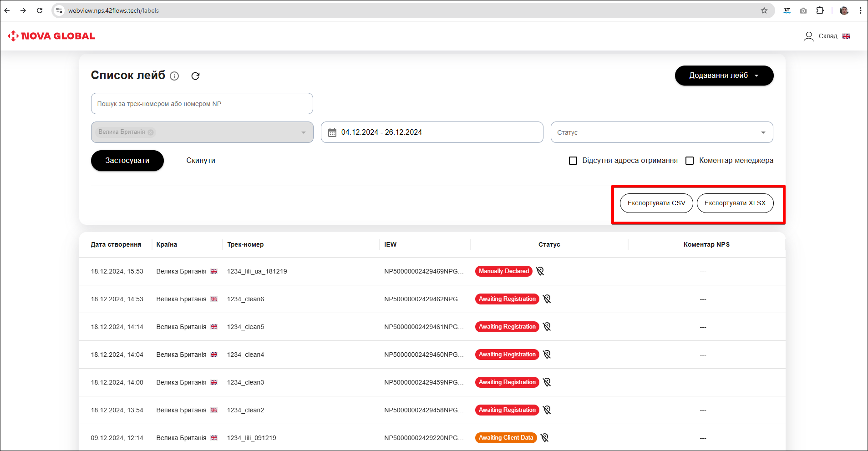Screen dimensions: 868x451
Task: Click the Nova Global logo
Action: 51,36
